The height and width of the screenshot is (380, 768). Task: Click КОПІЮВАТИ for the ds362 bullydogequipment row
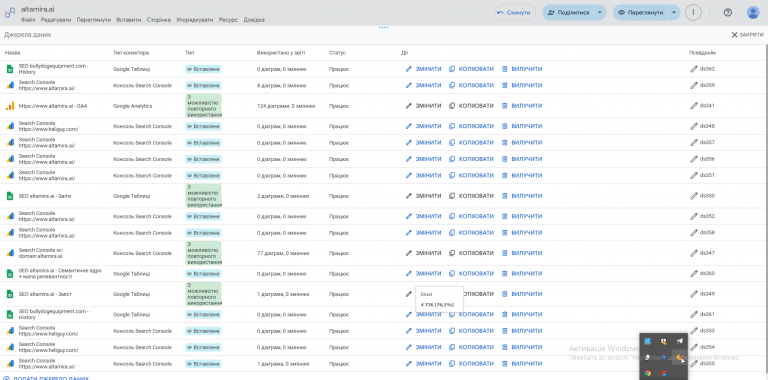click(x=471, y=69)
